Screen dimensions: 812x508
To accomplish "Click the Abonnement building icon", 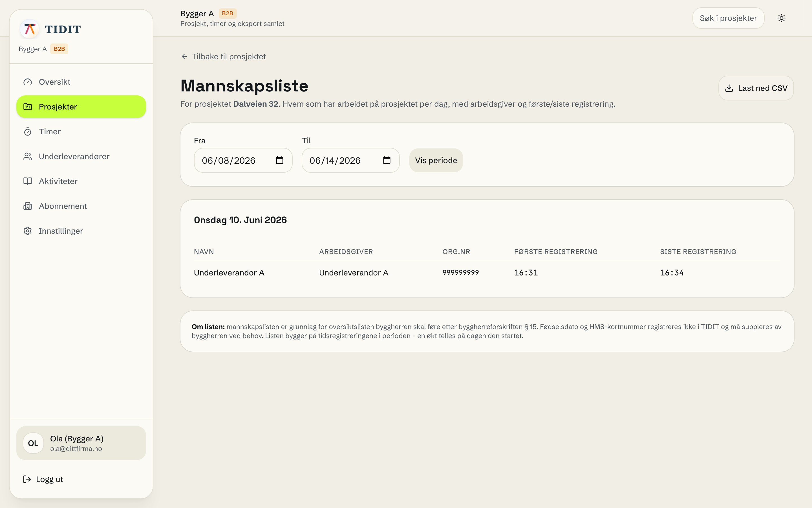I will click(28, 206).
